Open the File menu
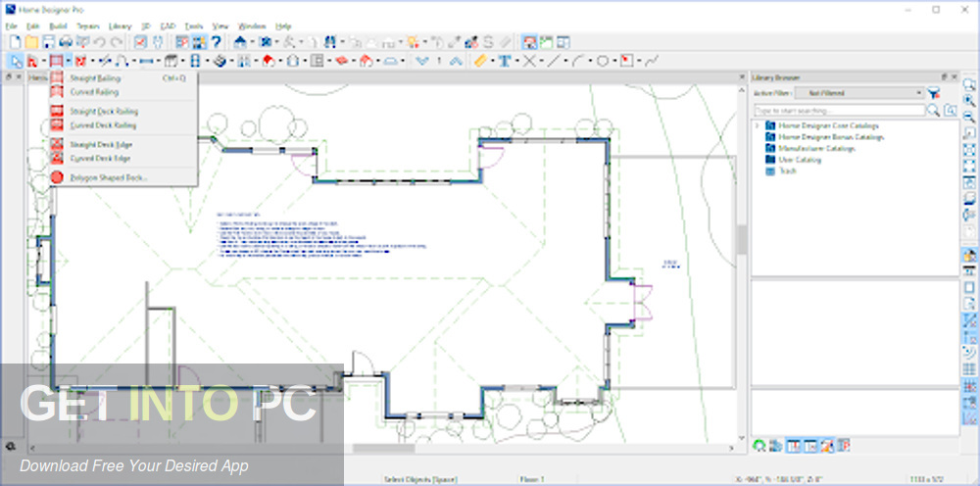 coord(11,26)
